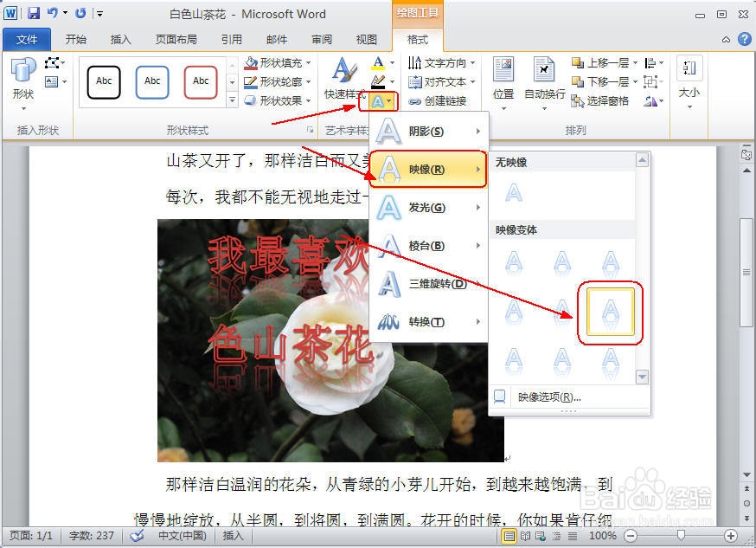This screenshot has height=548, width=756.
Task: Click the reflection gallery scroll up arrow
Action: (x=642, y=159)
